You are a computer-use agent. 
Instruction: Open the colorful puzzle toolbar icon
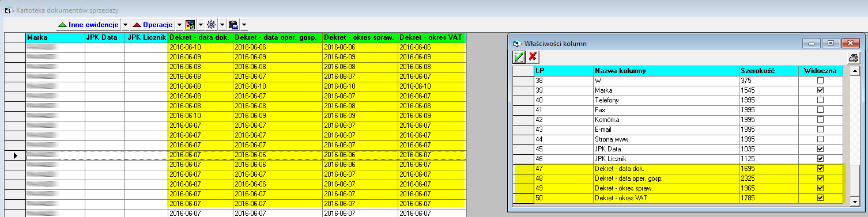click(190, 25)
